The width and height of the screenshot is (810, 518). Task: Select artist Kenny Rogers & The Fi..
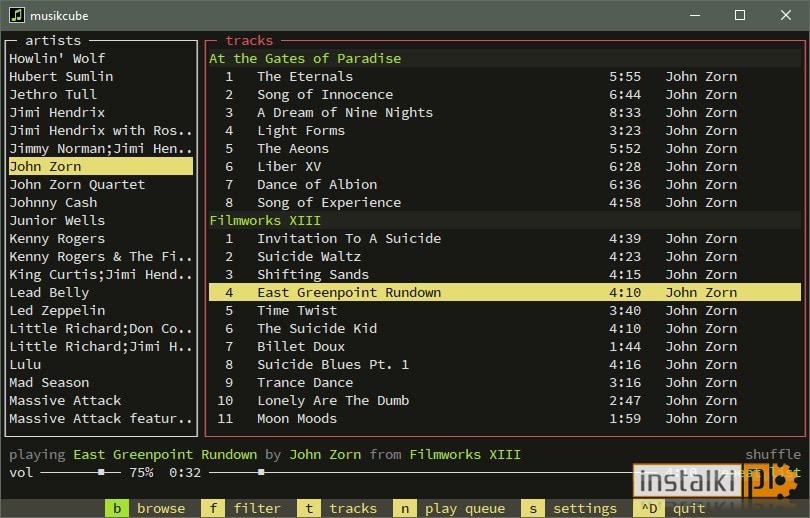click(101, 257)
